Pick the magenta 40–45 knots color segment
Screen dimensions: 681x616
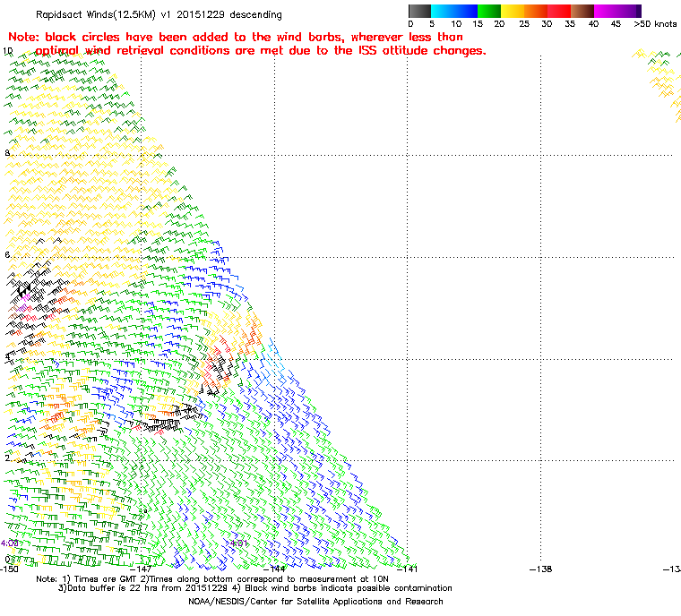[606, 11]
